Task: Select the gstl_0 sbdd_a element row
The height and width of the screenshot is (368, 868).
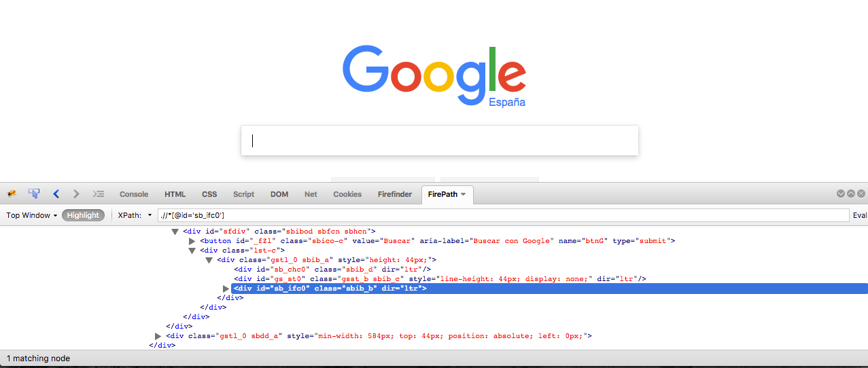Action: click(379, 335)
